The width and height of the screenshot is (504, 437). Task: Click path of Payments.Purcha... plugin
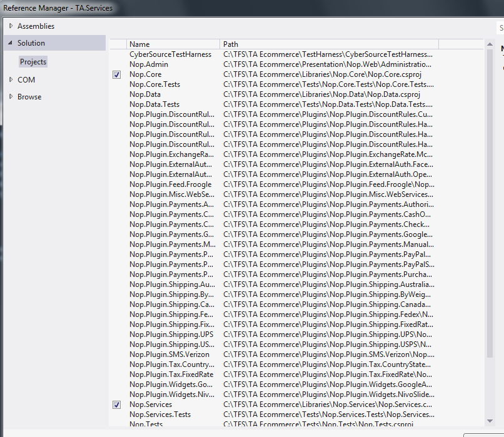[x=328, y=274]
